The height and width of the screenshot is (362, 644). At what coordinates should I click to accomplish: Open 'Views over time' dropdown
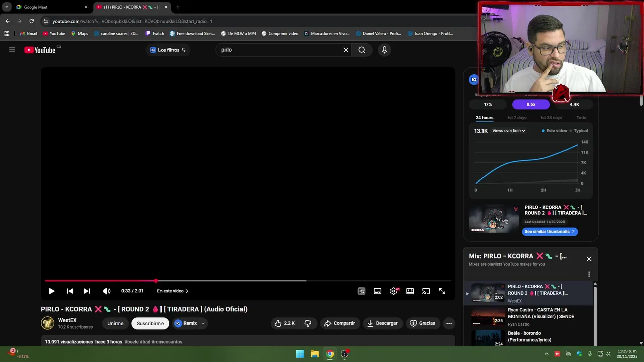tap(509, 131)
